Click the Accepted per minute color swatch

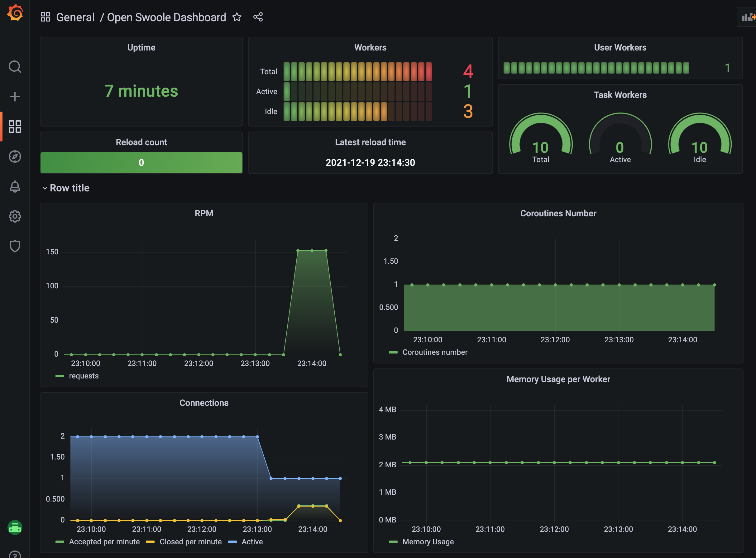click(60, 542)
